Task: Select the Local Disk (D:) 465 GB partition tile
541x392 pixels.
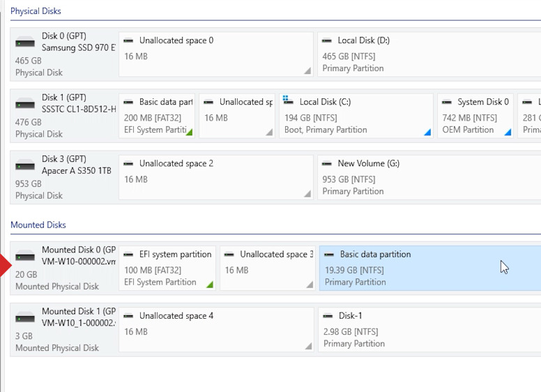Action: pyautogui.click(x=429, y=54)
